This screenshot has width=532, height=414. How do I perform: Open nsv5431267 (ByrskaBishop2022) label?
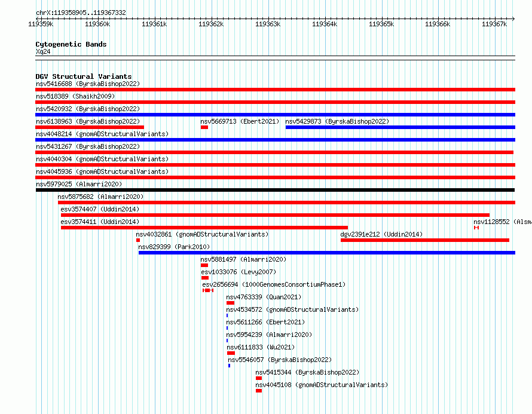click(x=88, y=146)
